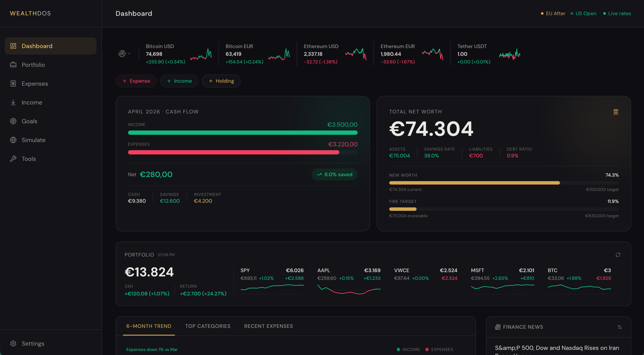
Task: Toggle the EXPENSES legend dot under the trend chart
Action: pyautogui.click(x=427, y=349)
